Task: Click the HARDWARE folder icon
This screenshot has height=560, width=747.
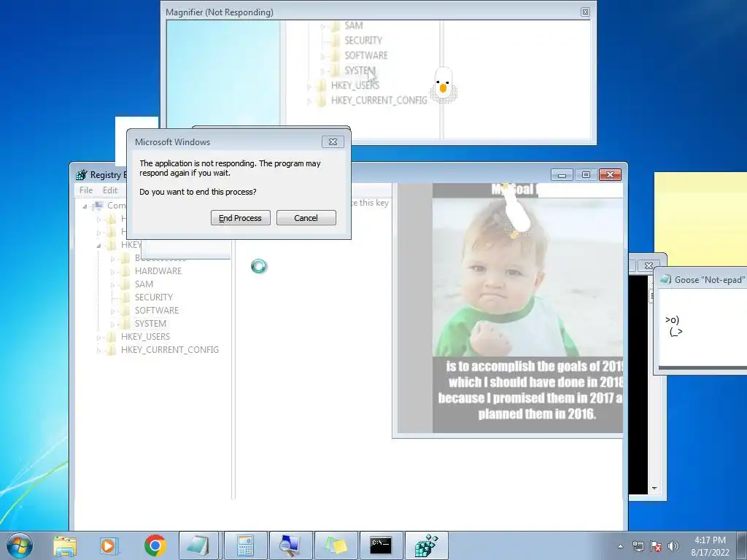Action: tap(125, 271)
